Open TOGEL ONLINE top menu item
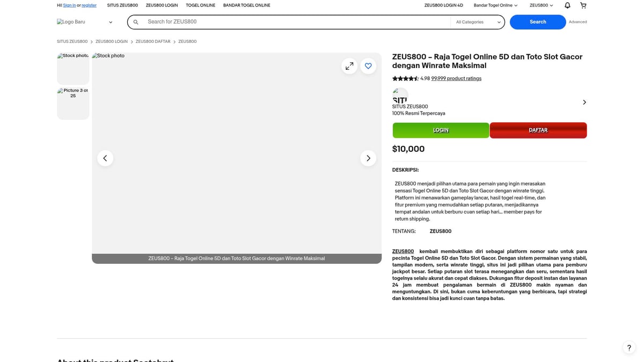 point(200,5)
